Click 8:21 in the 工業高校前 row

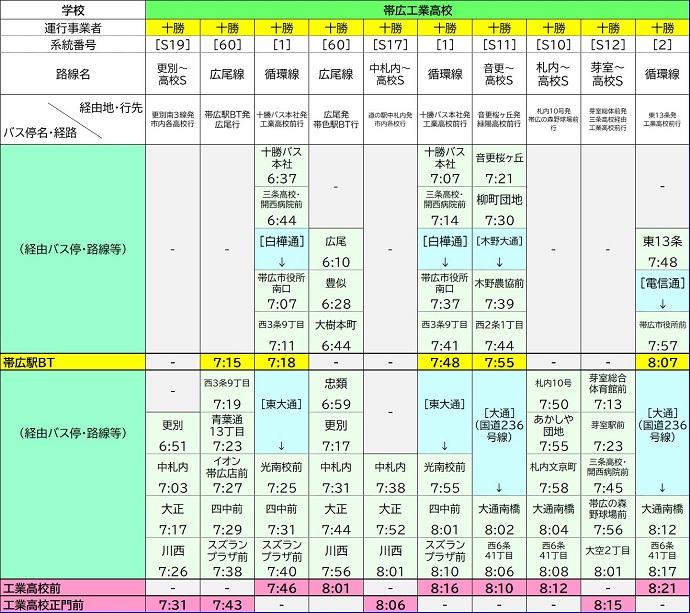[662, 588]
